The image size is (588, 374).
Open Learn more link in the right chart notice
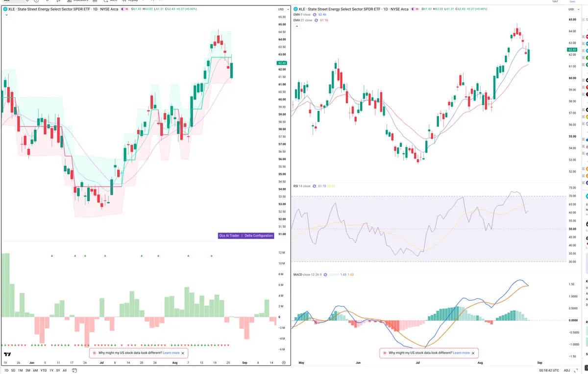[x=462, y=353]
